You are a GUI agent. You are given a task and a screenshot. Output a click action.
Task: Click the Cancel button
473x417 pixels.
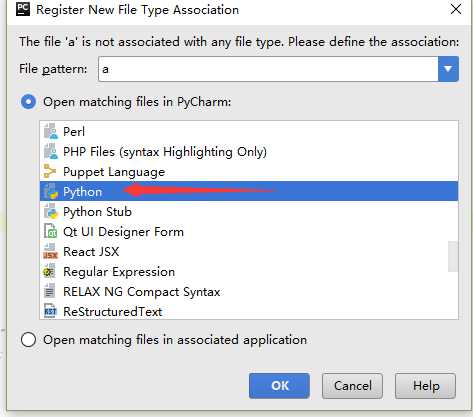352,386
